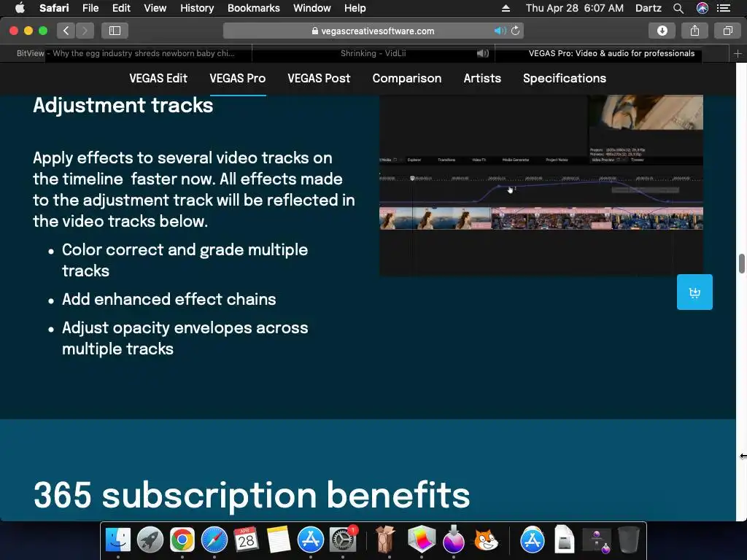Reload the page with the refresh icon
Viewport: 747px width, 560px height.
(516, 31)
